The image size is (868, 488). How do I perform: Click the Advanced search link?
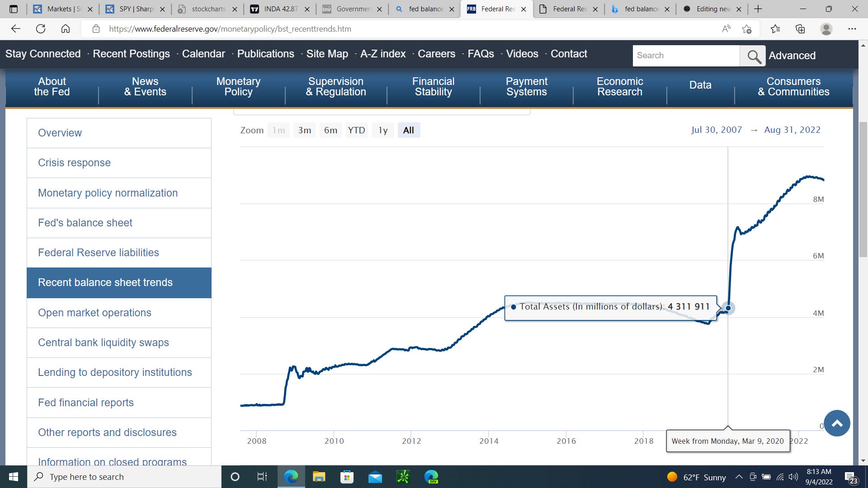(792, 56)
